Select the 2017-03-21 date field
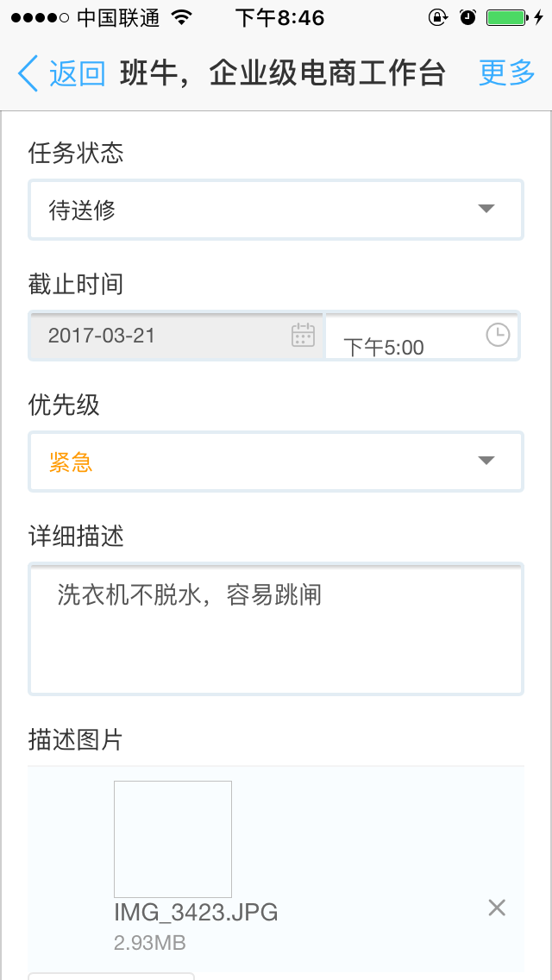This screenshot has width=552, height=980. point(164,336)
